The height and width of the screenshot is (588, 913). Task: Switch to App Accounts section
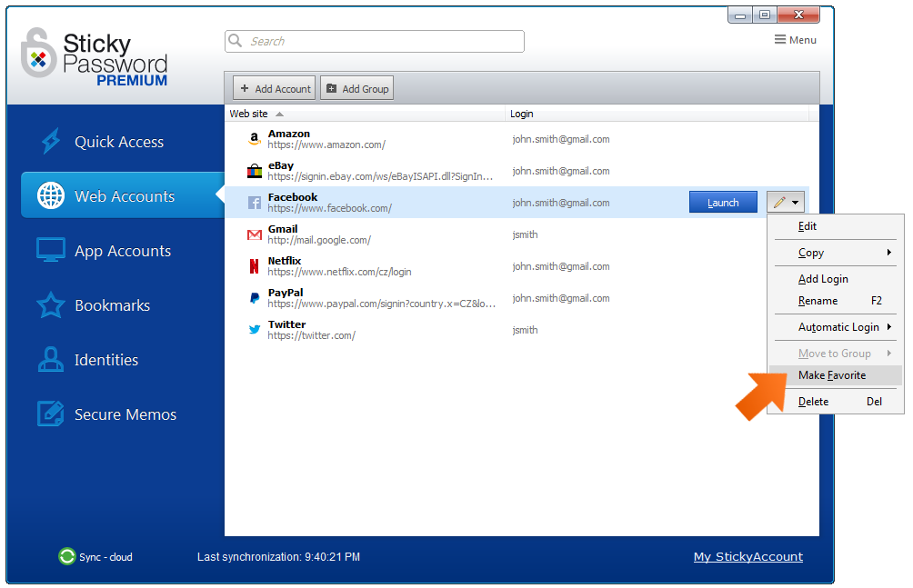pos(123,251)
